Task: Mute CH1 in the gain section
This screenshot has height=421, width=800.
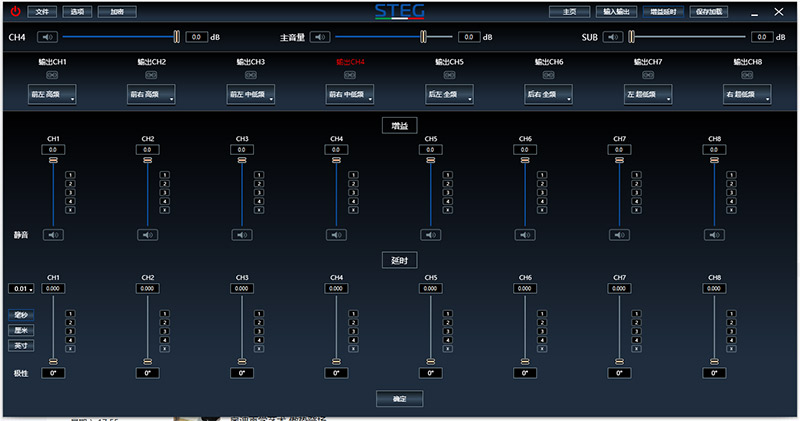Action: click(x=53, y=235)
